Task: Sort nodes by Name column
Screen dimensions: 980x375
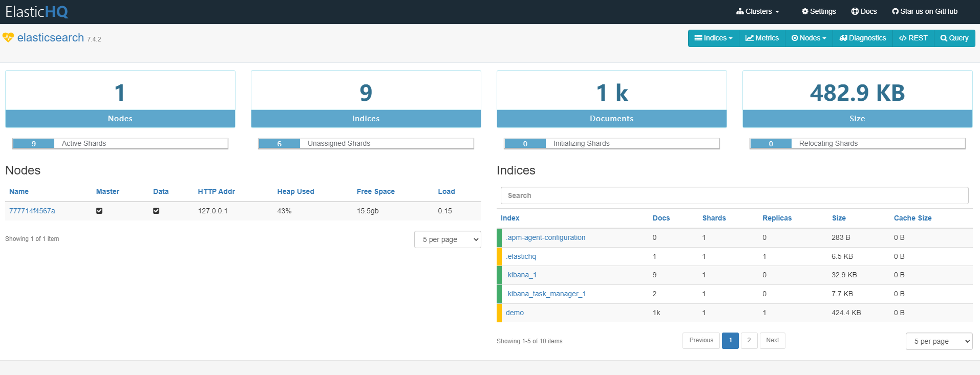Action: click(x=19, y=191)
